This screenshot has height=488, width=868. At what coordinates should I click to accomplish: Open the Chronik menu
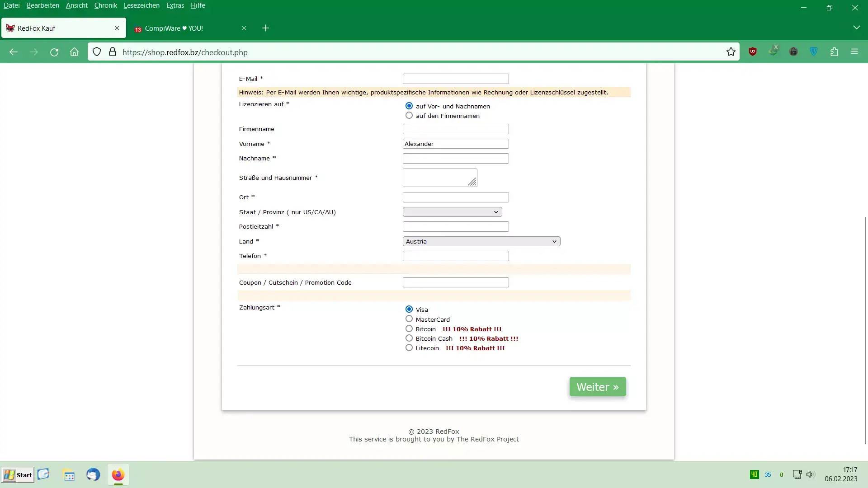point(106,5)
